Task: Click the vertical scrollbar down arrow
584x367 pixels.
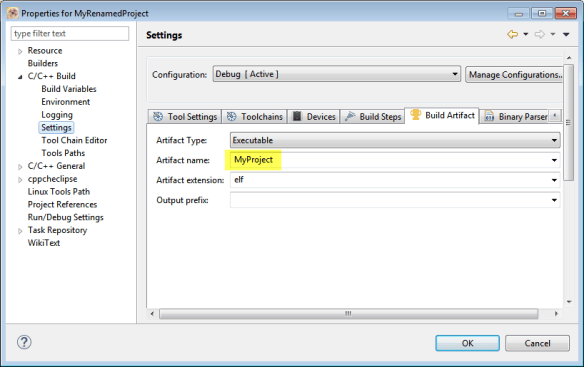Action: (x=569, y=302)
